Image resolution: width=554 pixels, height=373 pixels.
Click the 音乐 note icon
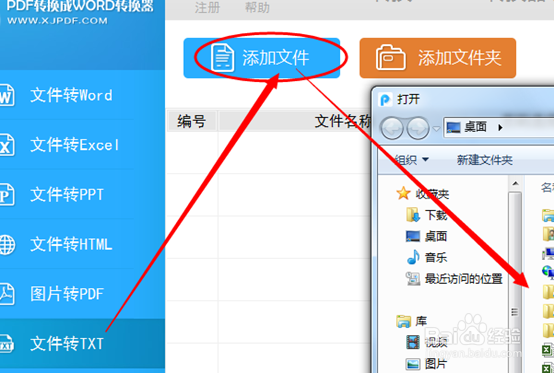pos(413,257)
